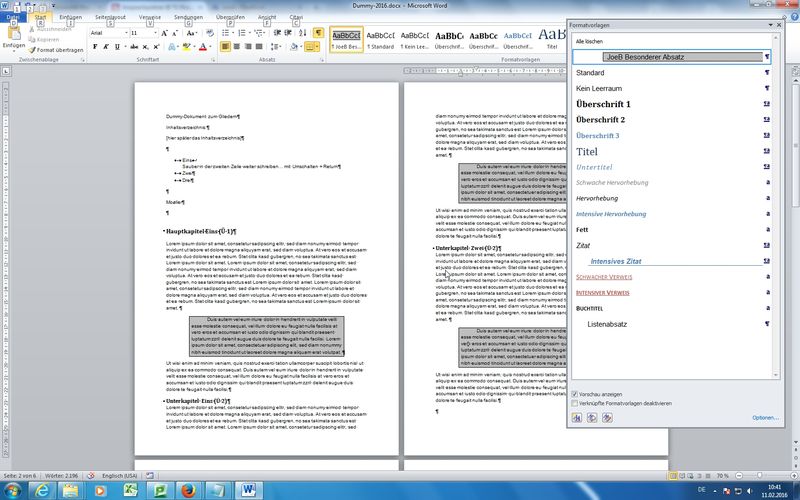Image resolution: width=800 pixels, height=500 pixels.
Task: Open the Formatvorlagen panel options arrow
Action: [x=769, y=23]
